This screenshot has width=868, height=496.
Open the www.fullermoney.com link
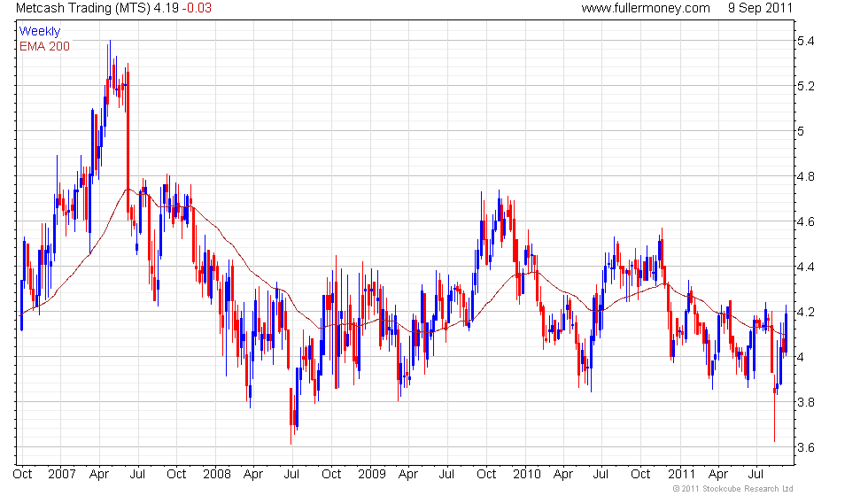tap(646, 8)
